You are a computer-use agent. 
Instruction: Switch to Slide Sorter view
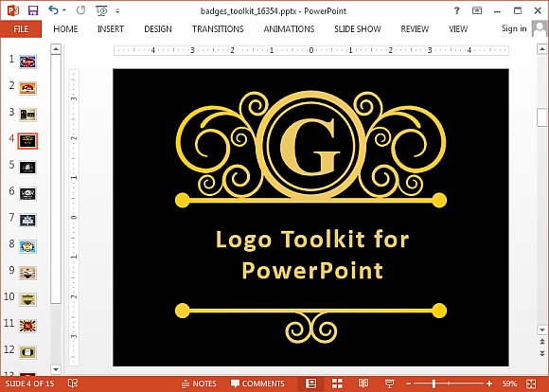pyautogui.click(x=337, y=383)
